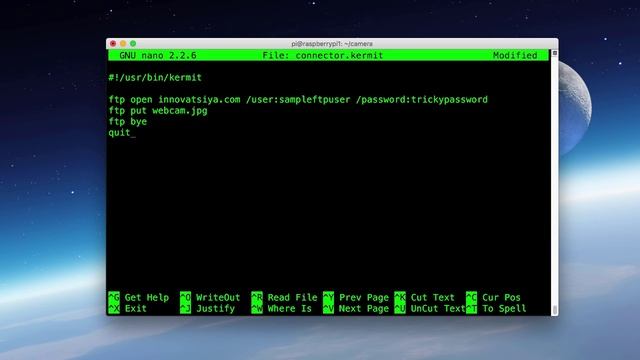Click the ^K Cut Text shortcut

pyautogui.click(x=424, y=298)
